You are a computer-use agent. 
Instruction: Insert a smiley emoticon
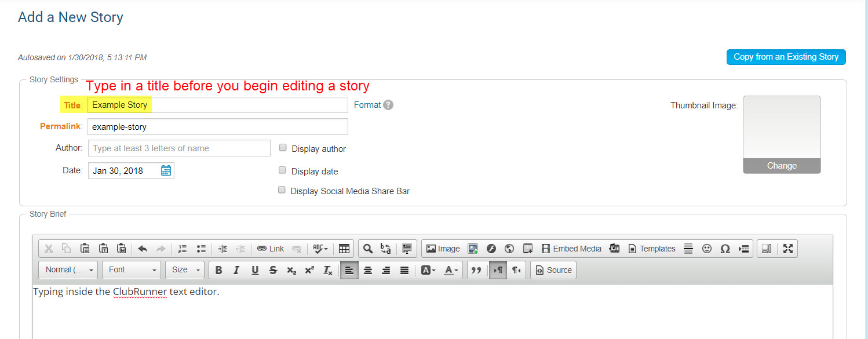point(706,249)
